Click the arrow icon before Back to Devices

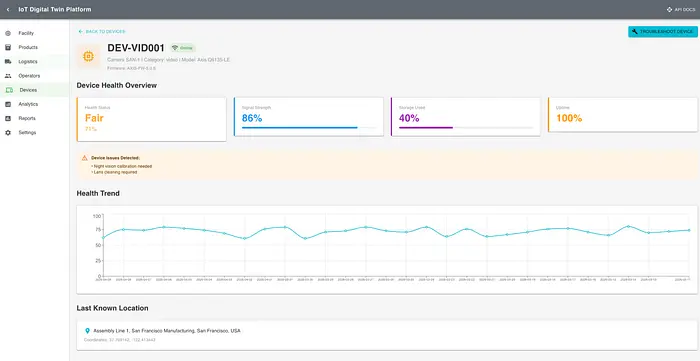click(x=81, y=32)
